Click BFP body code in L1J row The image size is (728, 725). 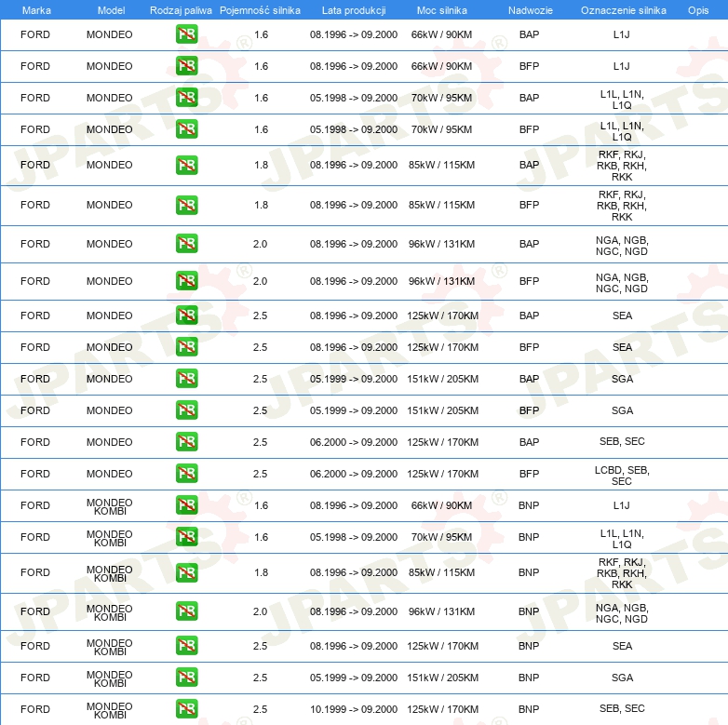click(529, 66)
